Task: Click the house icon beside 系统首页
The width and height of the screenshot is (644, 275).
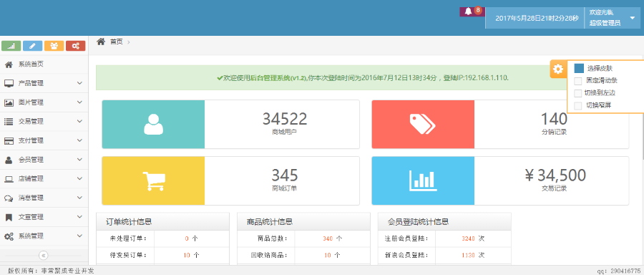Action: (x=8, y=64)
